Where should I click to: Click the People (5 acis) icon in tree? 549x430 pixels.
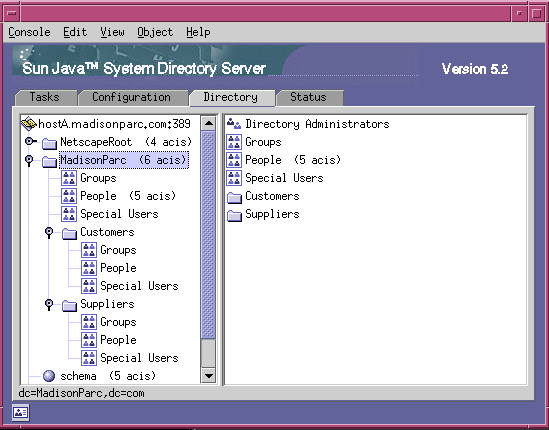point(69,196)
